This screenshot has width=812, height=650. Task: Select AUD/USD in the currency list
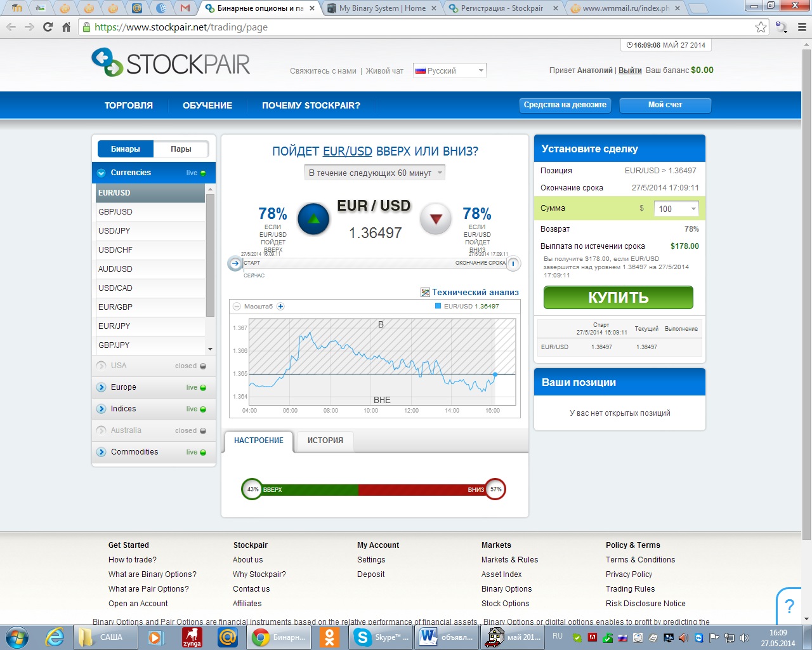tap(149, 269)
